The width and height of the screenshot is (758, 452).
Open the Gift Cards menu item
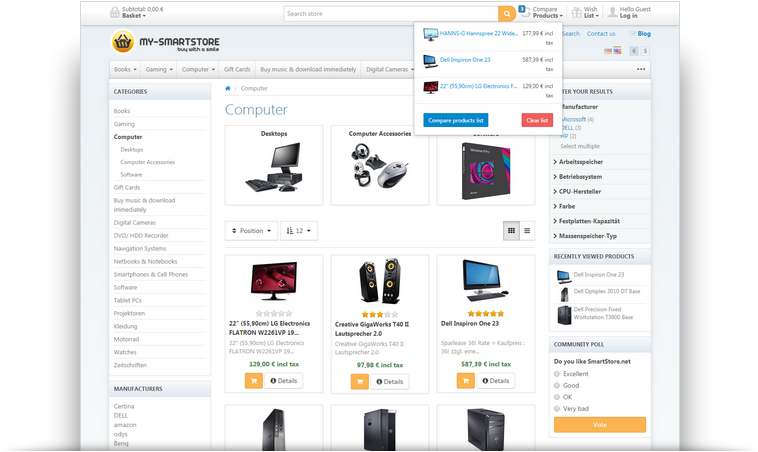coord(237,69)
